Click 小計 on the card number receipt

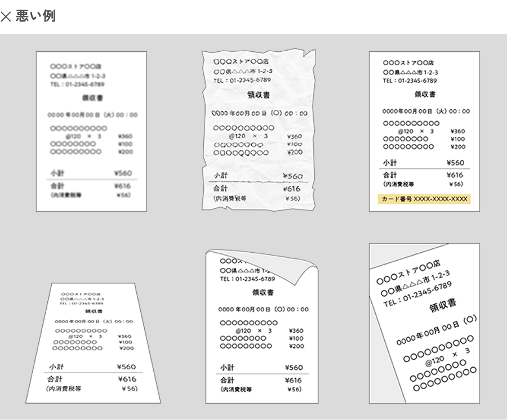[x=390, y=163]
